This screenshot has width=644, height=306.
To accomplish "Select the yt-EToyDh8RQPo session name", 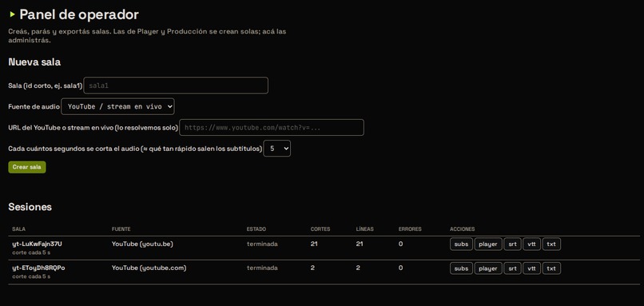I will pos(38,268).
